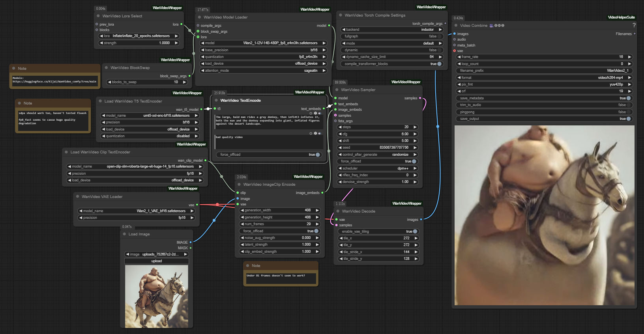Open the scheduler dropdown showing dpm++
Viewport: 644px width, 334px height.
click(377, 168)
